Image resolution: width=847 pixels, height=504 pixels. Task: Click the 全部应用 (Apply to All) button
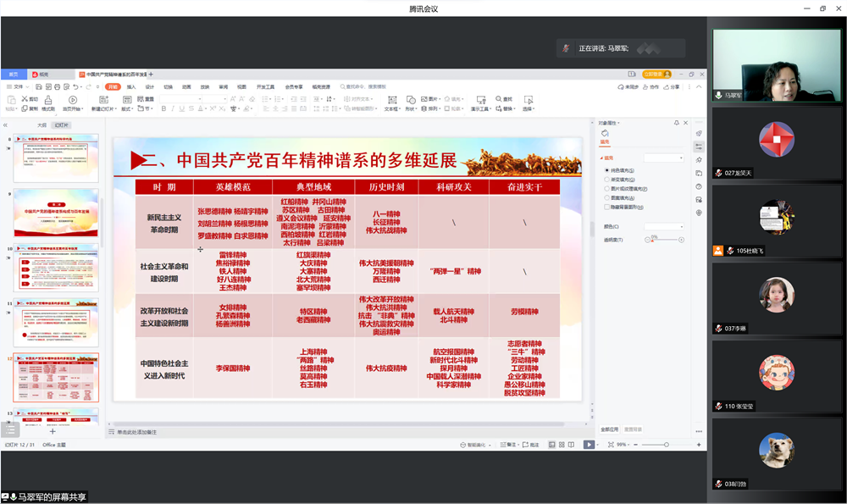pos(610,429)
